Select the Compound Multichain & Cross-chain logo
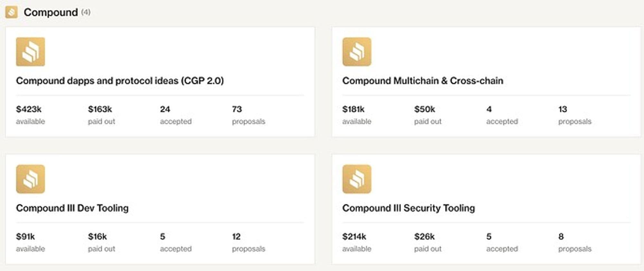644x271 pixels. pyautogui.click(x=357, y=52)
